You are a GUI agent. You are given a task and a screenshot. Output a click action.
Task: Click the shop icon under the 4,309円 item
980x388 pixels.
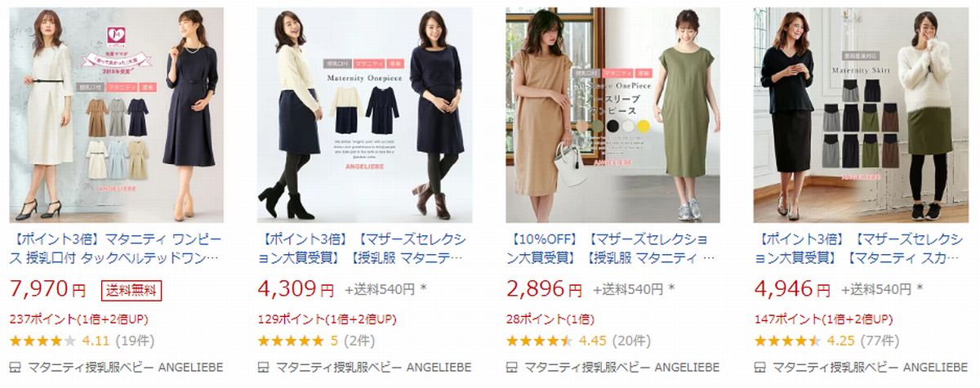[x=263, y=367]
